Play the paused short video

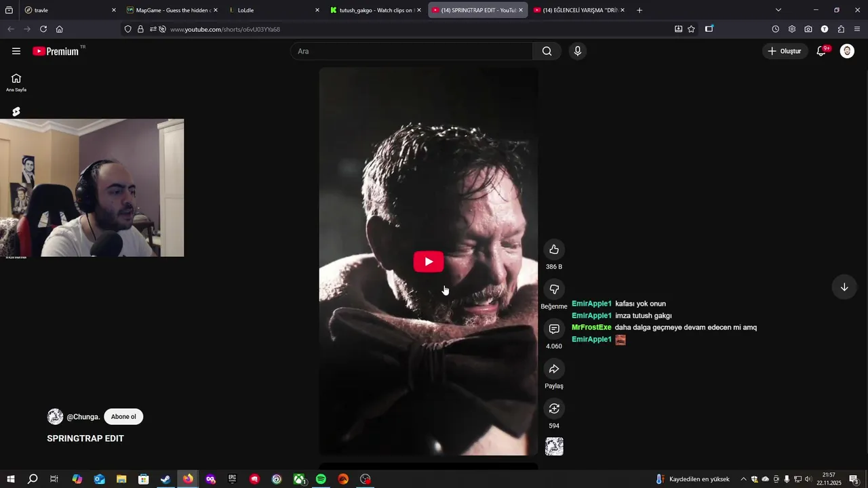point(429,262)
